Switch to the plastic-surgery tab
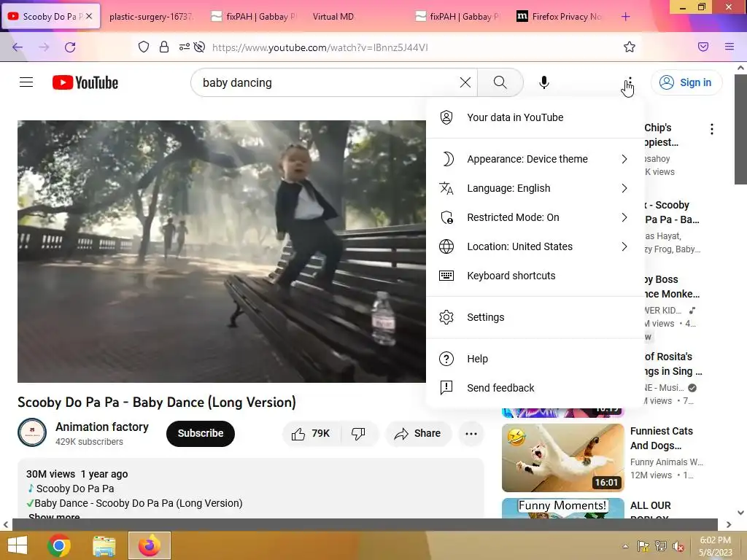Image resolution: width=747 pixels, height=560 pixels. [x=151, y=17]
